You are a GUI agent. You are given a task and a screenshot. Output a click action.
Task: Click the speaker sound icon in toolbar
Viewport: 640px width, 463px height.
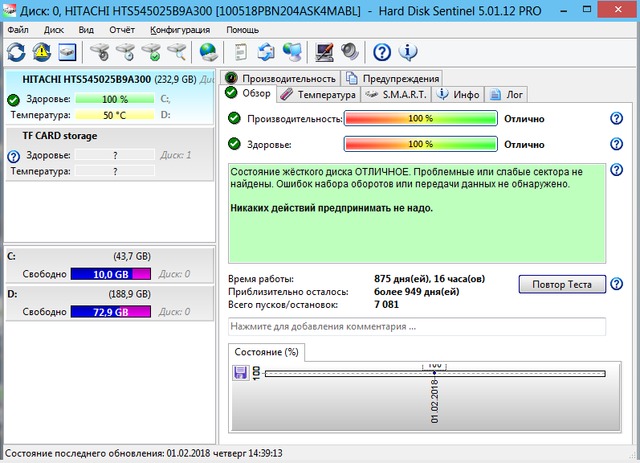click(349, 51)
